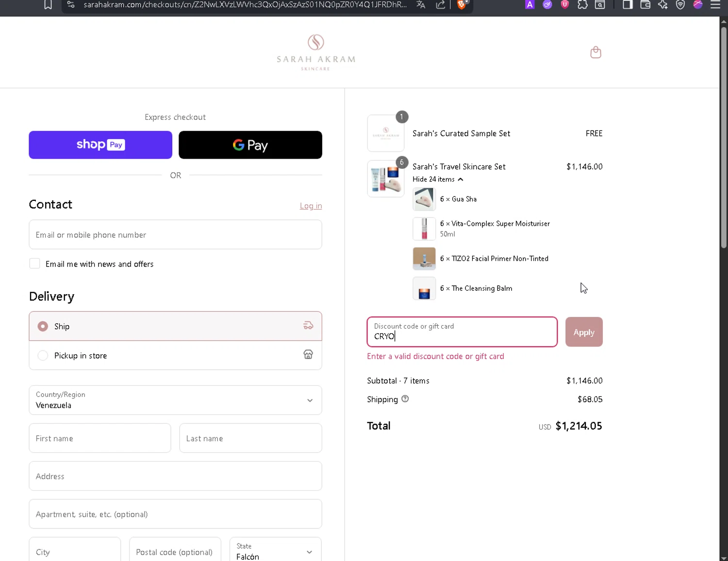Click the Total amount $1,214.05
The image size is (728, 561).
579,426
